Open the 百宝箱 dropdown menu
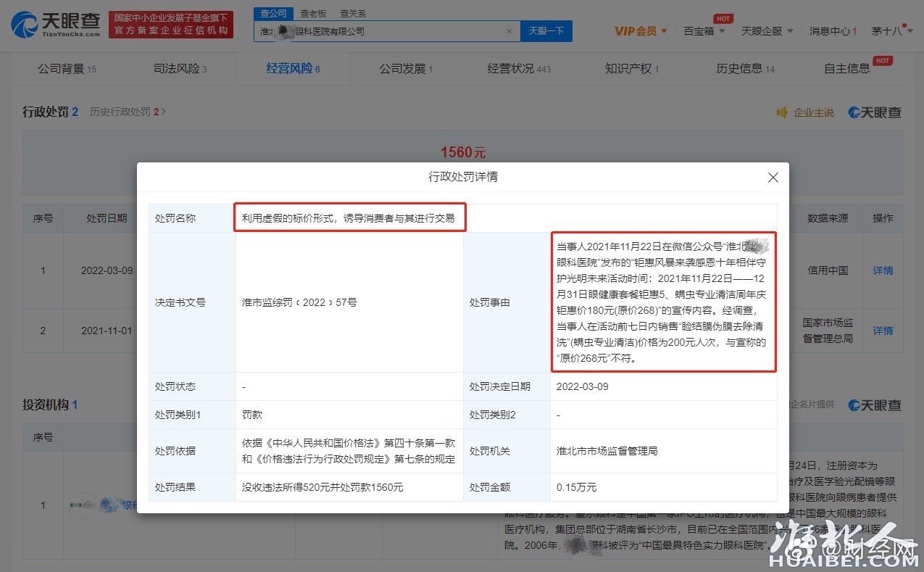The height and width of the screenshot is (572, 924). point(704,31)
